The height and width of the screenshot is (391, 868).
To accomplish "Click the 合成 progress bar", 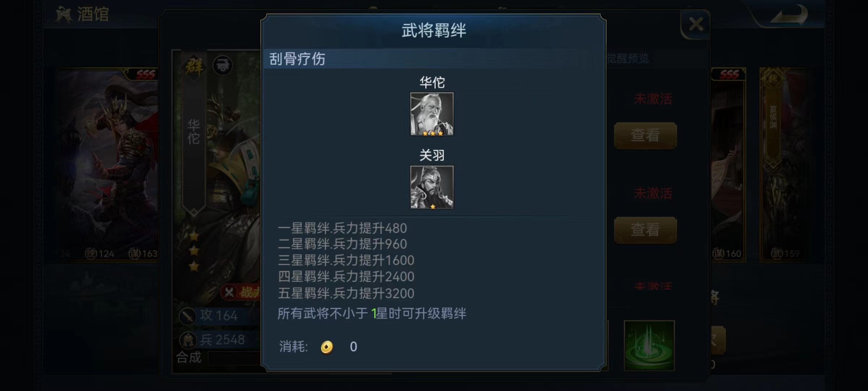I will pyautogui.click(x=234, y=358).
